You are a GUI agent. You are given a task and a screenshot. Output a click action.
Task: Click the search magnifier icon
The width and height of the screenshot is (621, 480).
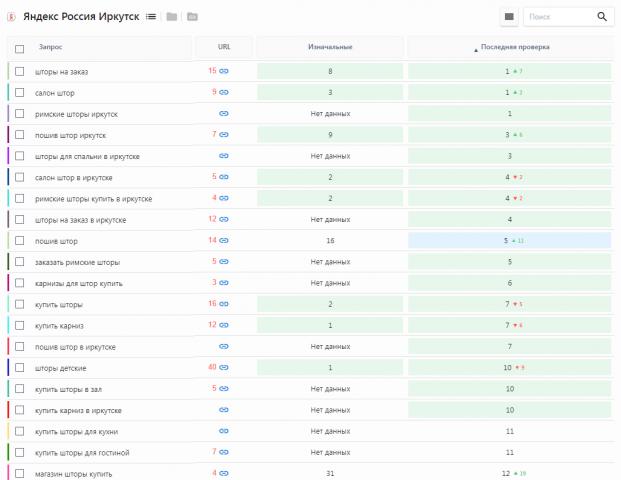tap(602, 17)
